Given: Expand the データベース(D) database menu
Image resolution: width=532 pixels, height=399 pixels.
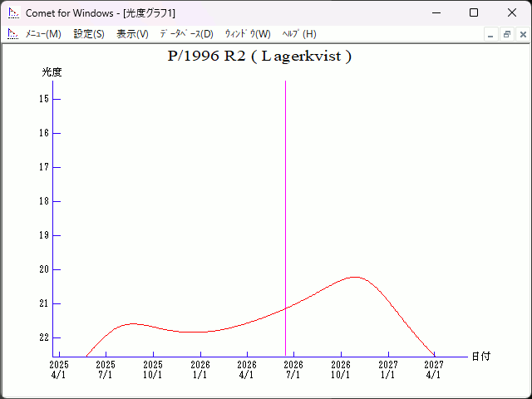Looking at the screenshot, I should [x=186, y=34].
